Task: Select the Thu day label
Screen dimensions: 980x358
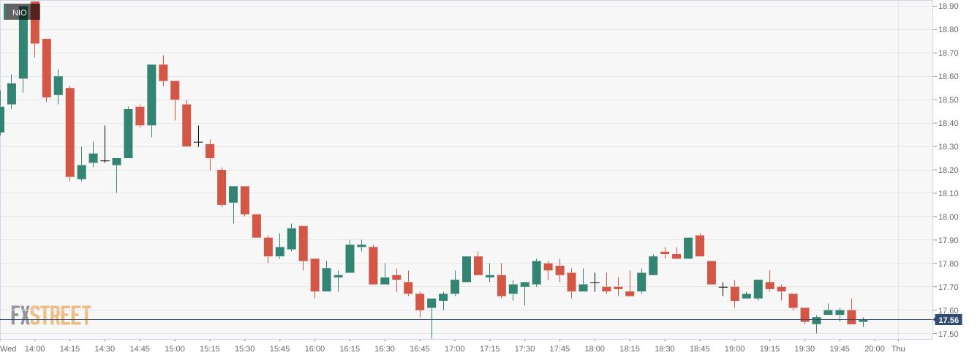Action: (898, 348)
